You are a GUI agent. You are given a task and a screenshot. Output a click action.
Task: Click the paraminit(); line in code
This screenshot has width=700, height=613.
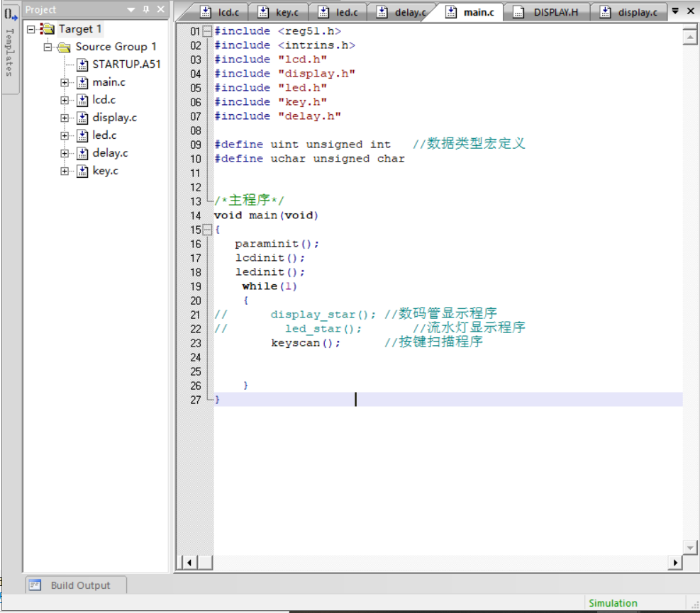click(277, 244)
